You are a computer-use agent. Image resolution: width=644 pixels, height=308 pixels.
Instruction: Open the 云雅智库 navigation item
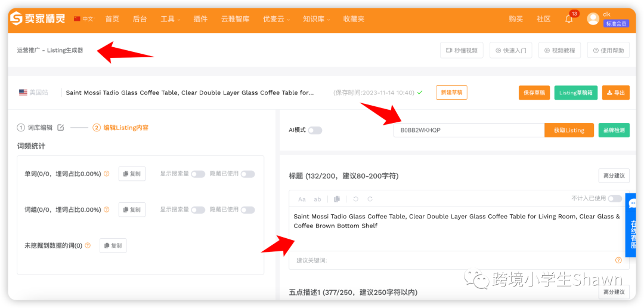coord(236,19)
